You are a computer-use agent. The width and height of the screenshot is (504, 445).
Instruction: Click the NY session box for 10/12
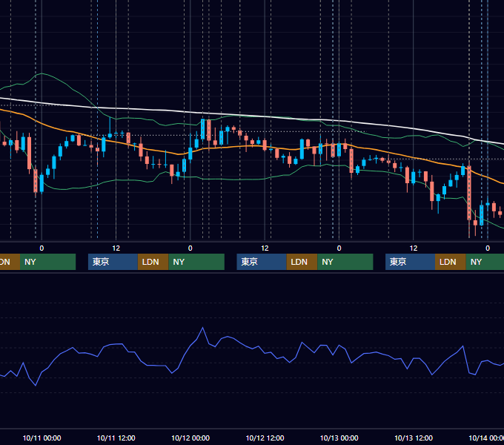tap(345, 262)
